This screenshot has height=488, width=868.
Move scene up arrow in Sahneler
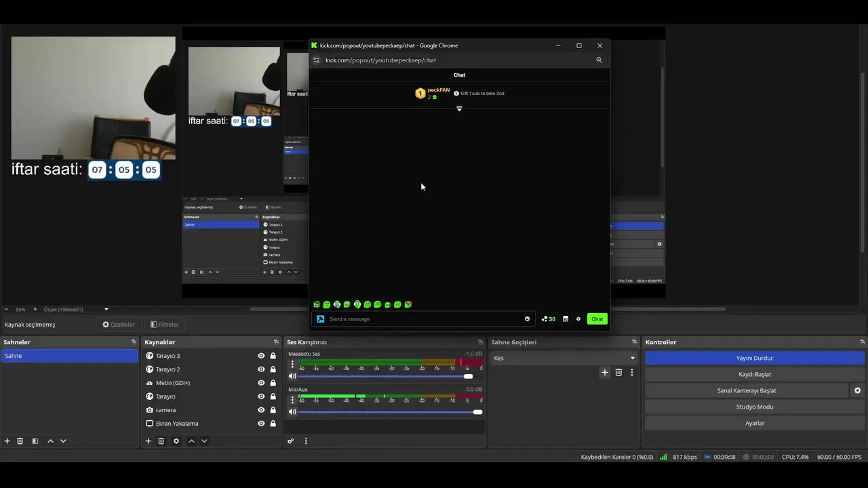pyautogui.click(x=50, y=441)
